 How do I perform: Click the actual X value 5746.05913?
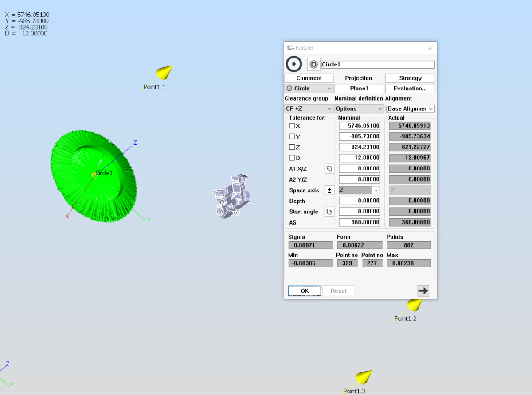[x=410, y=126]
